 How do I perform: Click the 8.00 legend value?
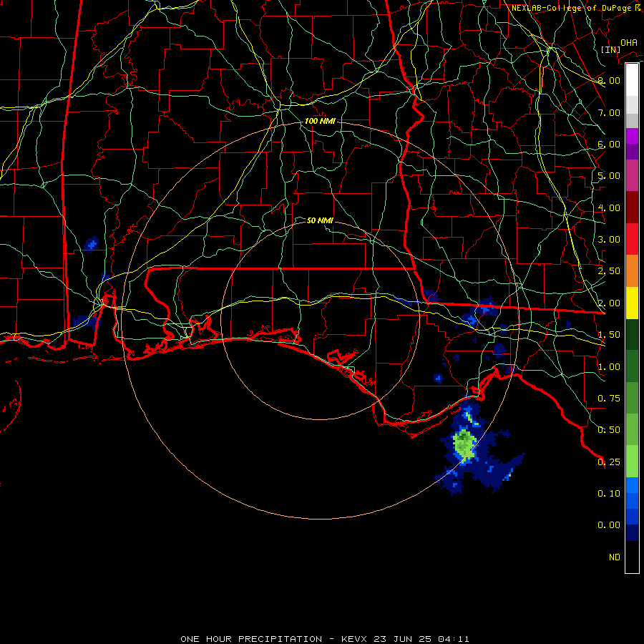click(609, 80)
